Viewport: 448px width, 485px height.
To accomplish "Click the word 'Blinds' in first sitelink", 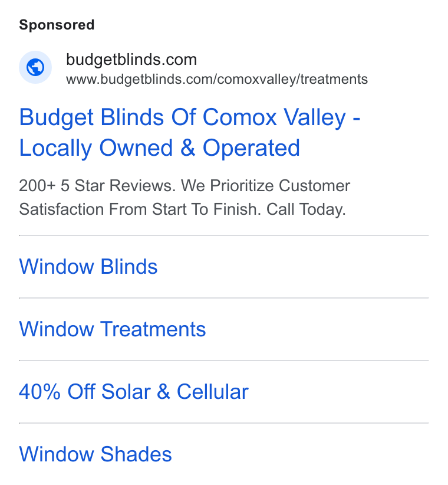I will (129, 266).
